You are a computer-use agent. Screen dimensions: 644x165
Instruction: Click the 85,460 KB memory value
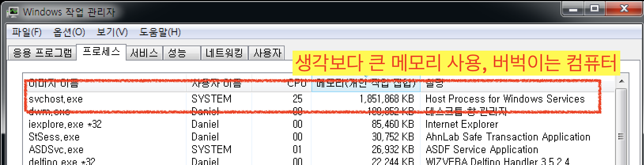pyautogui.click(x=393, y=124)
